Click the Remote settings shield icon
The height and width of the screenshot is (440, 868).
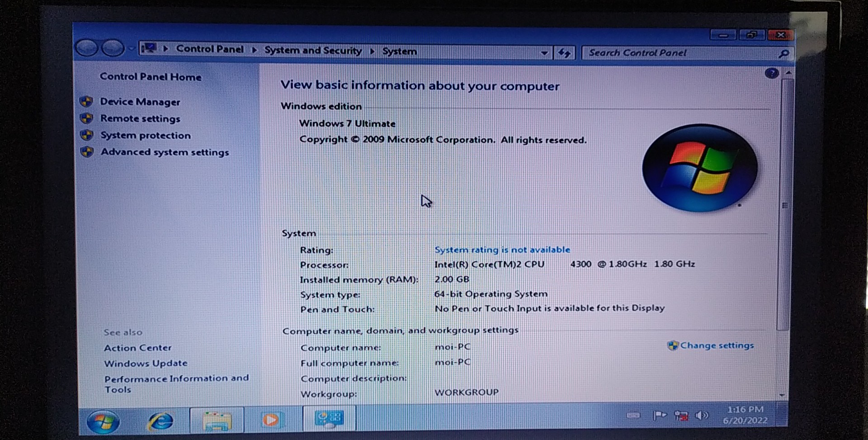coord(86,118)
